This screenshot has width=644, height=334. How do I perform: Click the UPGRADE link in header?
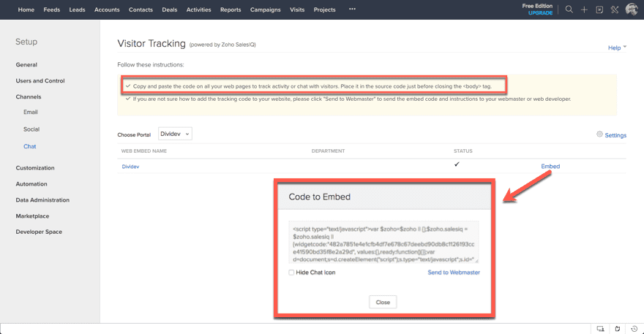pyautogui.click(x=540, y=13)
